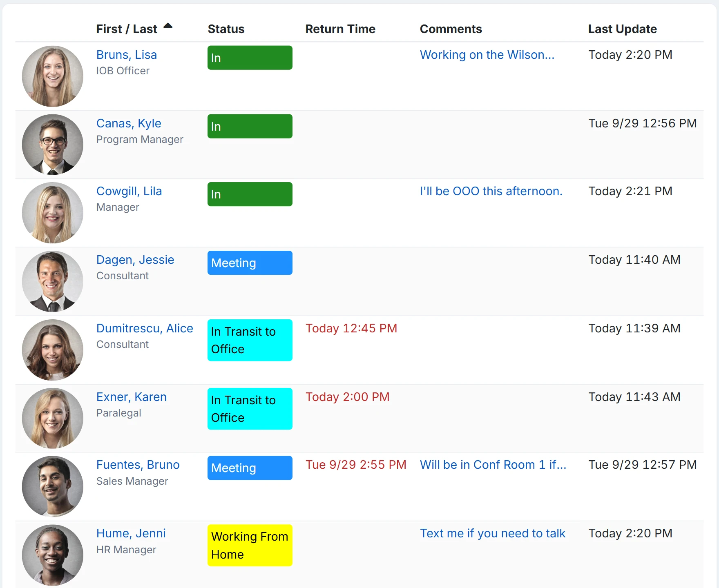The image size is (719, 588).
Task: Click return time 'Today 2:00 PM'
Action: [348, 397]
